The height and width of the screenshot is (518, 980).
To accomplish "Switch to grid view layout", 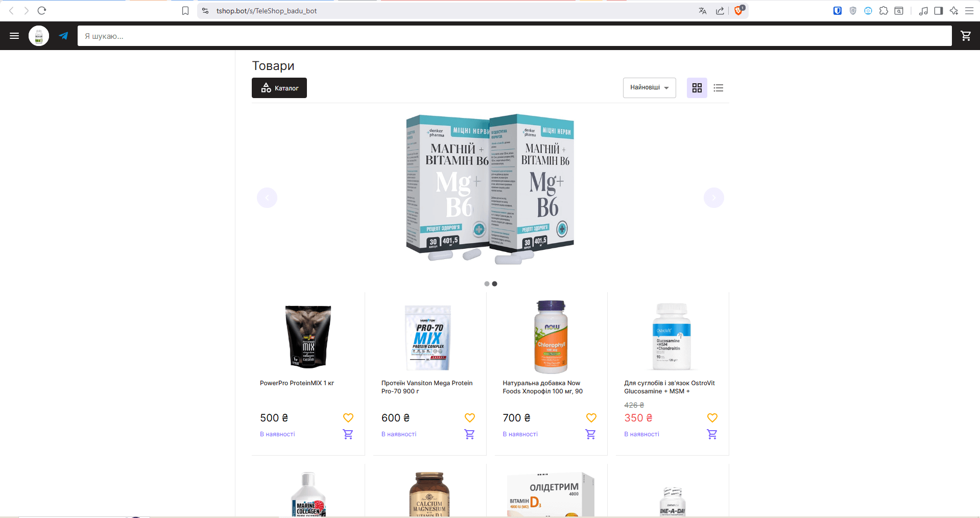I will coord(697,88).
